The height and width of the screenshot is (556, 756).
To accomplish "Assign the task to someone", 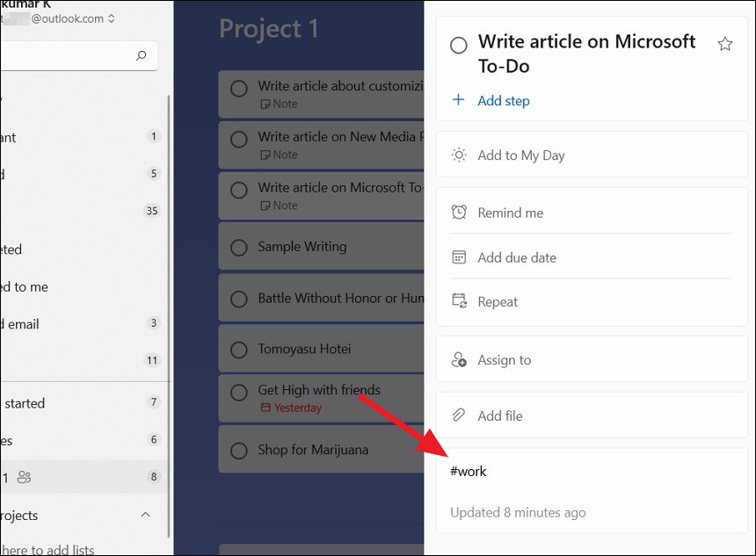I will [592, 359].
